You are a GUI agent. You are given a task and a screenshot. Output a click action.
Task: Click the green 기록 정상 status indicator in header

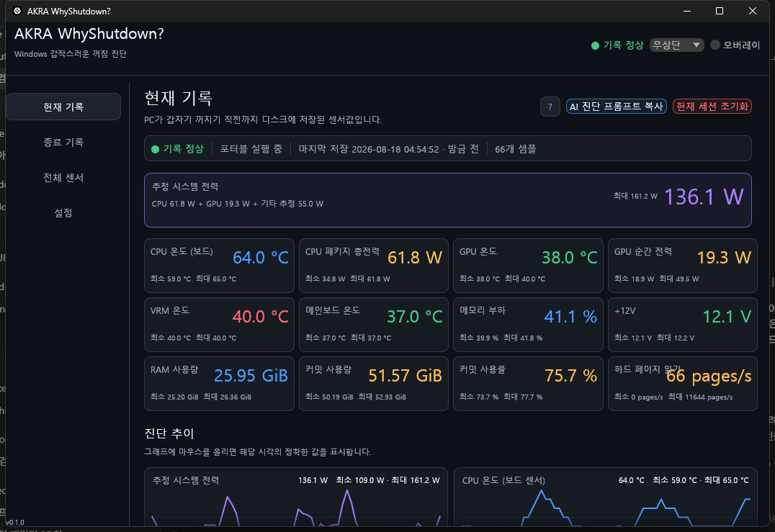point(617,45)
